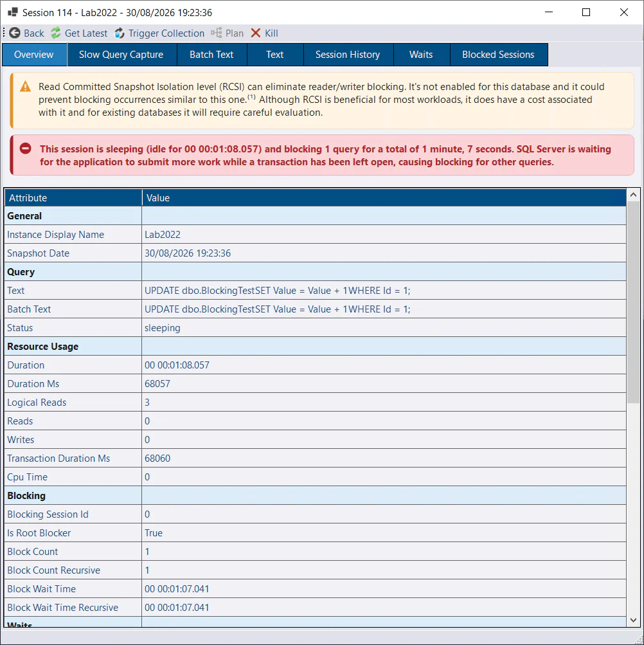Click the toolbar grip handle
This screenshot has height=645, width=644.
(4, 33)
